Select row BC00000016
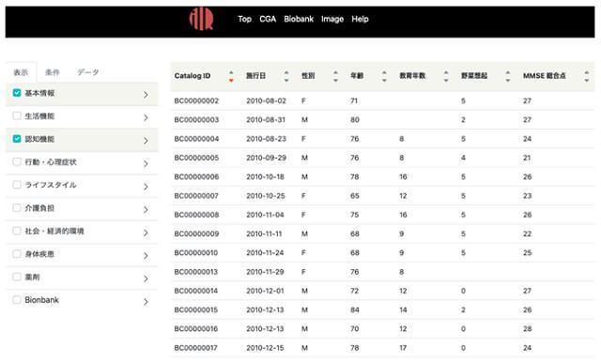This screenshot has height=364, width=601. [x=382, y=328]
